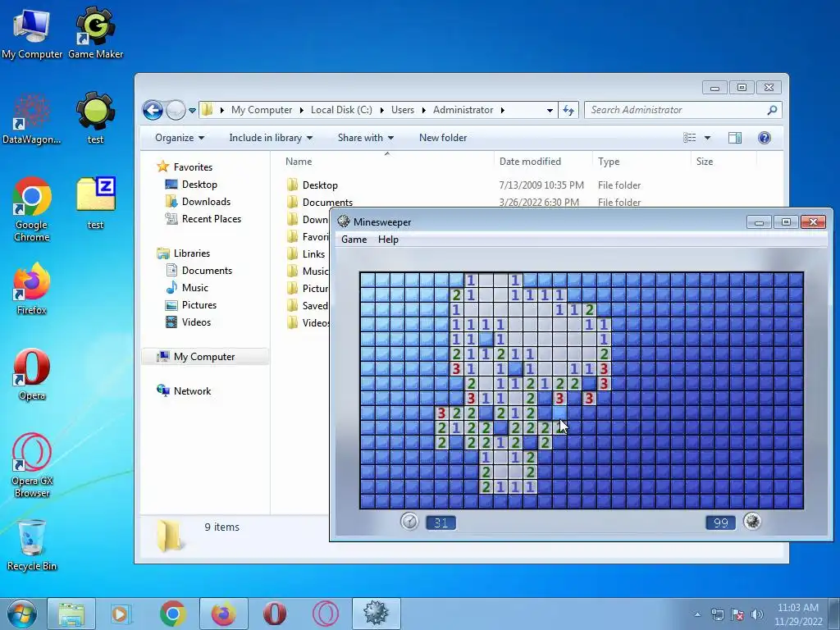Select Desktop under Favorites

[x=191, y=185]
